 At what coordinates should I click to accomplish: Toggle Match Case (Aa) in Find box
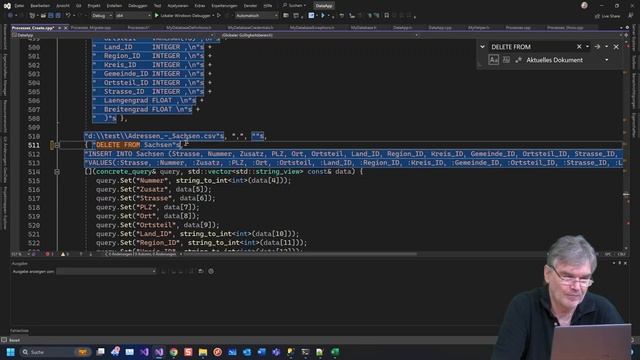tap(493, 60)
